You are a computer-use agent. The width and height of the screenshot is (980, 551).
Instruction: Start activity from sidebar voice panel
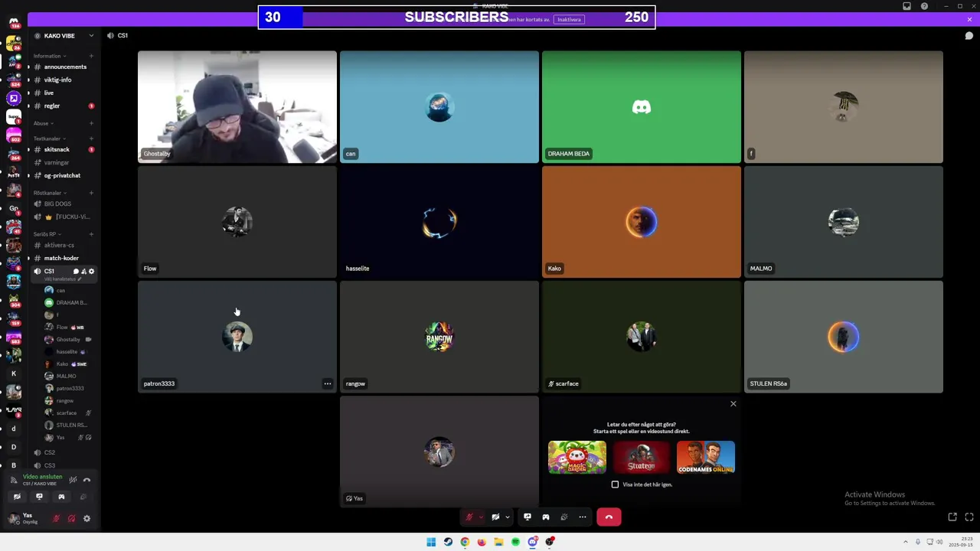coord(61,497)
